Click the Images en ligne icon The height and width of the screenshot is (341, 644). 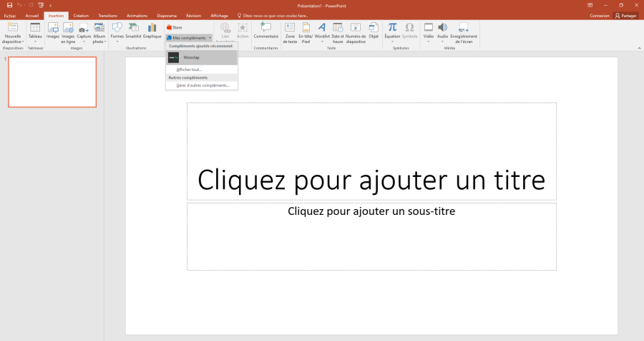click(68, 29)
